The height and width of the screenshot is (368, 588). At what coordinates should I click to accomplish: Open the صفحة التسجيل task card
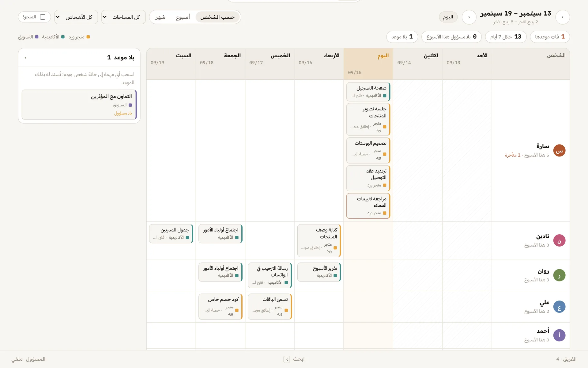(x=368, y=92)
